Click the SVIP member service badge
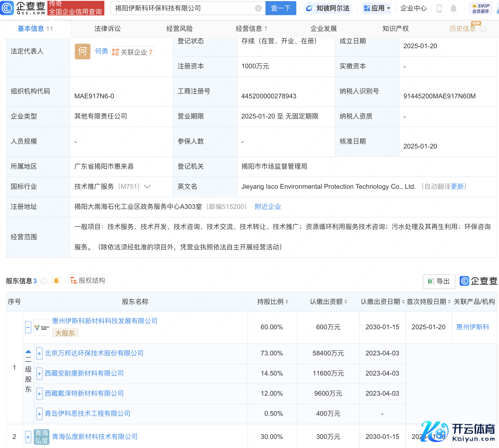The image size is (499, 448). tap(480, 8)
